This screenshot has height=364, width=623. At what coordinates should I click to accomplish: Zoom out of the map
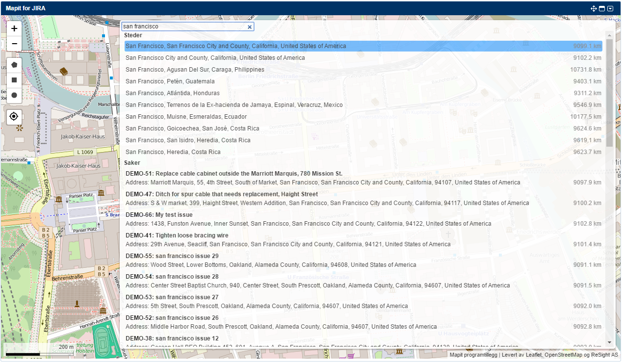pos(14,44)
